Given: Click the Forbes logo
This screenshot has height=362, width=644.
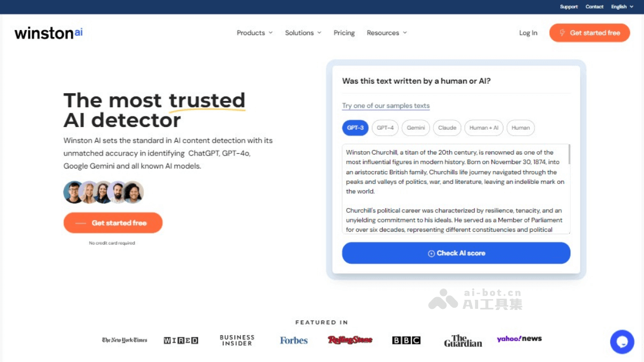Looking at the screenshot, I should (x=294, y=341).
